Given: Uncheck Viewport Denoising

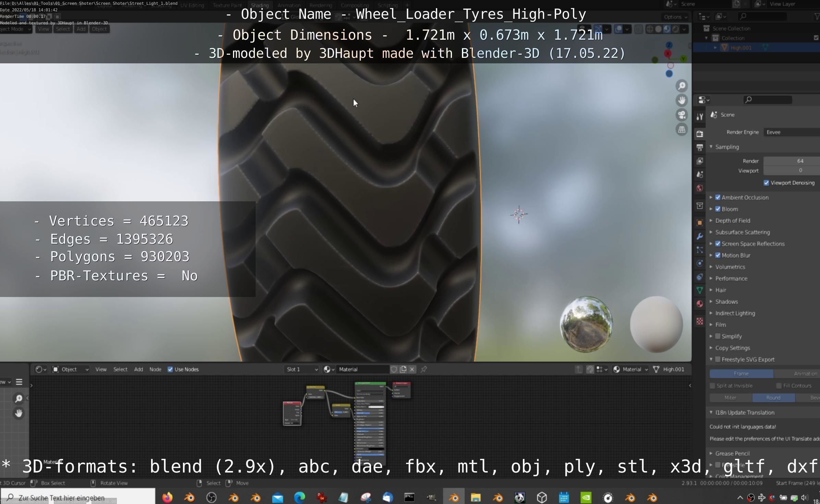Looking at the screenshot, I should [767, 183].
